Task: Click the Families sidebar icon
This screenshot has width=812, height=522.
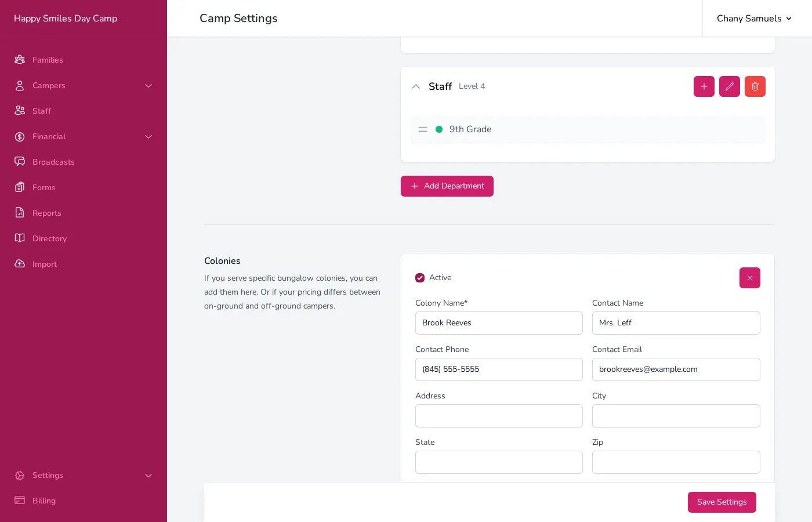Action: pos(20,60)
